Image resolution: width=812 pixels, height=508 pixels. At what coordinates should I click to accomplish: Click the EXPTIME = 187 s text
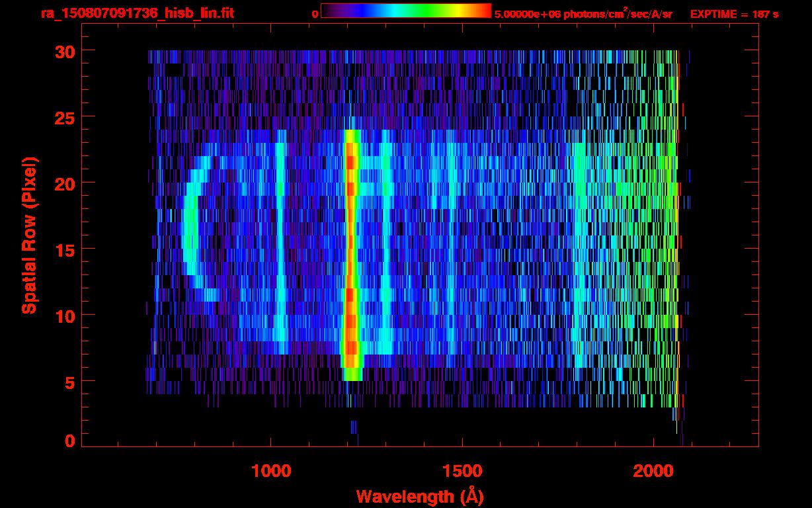click(734, 14)
